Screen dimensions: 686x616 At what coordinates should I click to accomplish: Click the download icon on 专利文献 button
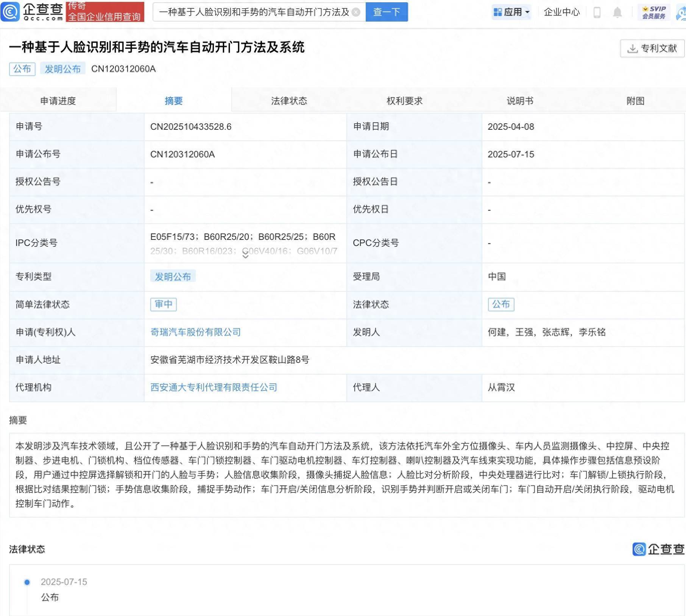tap(632, 48)
